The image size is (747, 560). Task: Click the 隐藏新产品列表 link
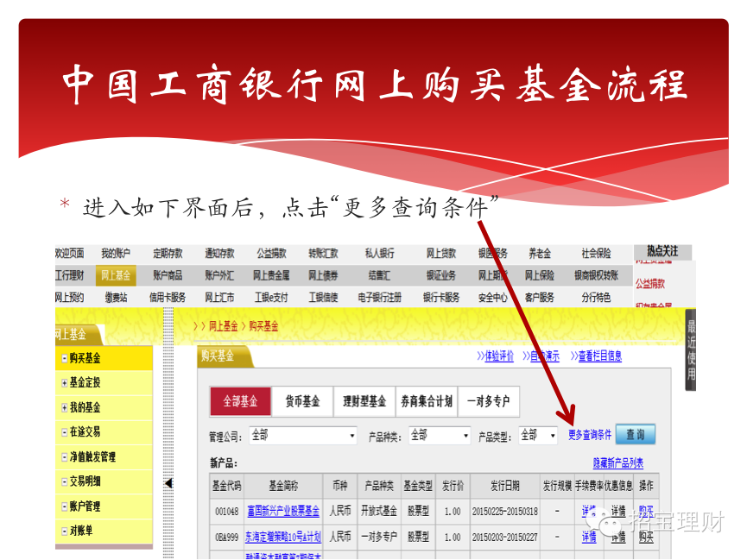point(618,462)
